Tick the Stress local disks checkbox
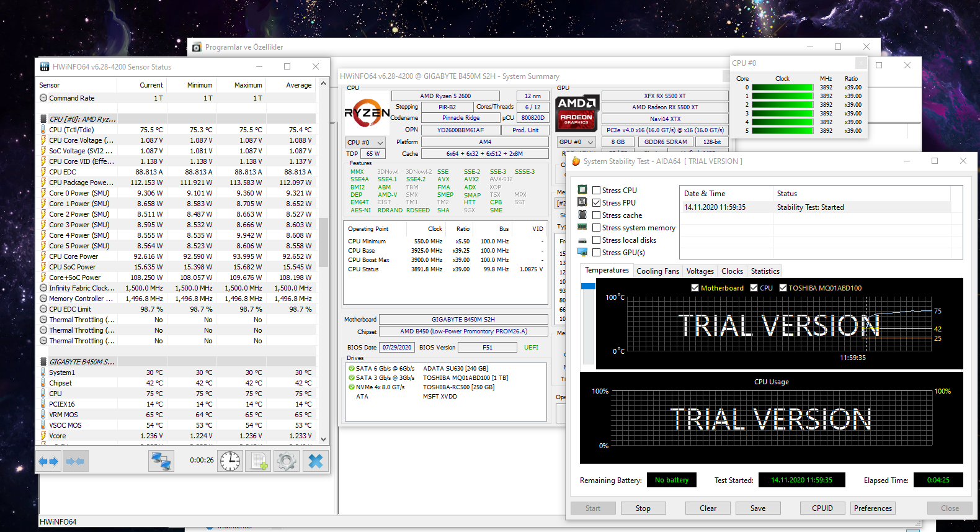The height and width of the screenshot is (532, 980). click(x=597, y=240)
